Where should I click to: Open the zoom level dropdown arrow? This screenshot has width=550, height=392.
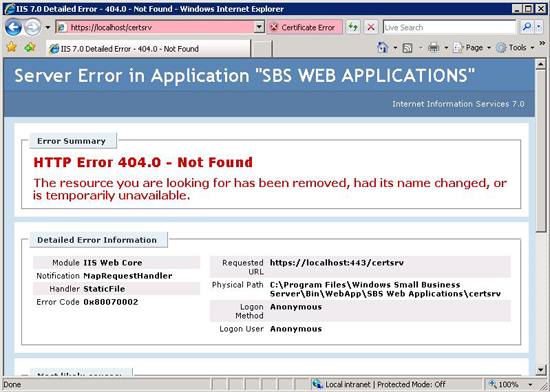[x=530, y=385]
